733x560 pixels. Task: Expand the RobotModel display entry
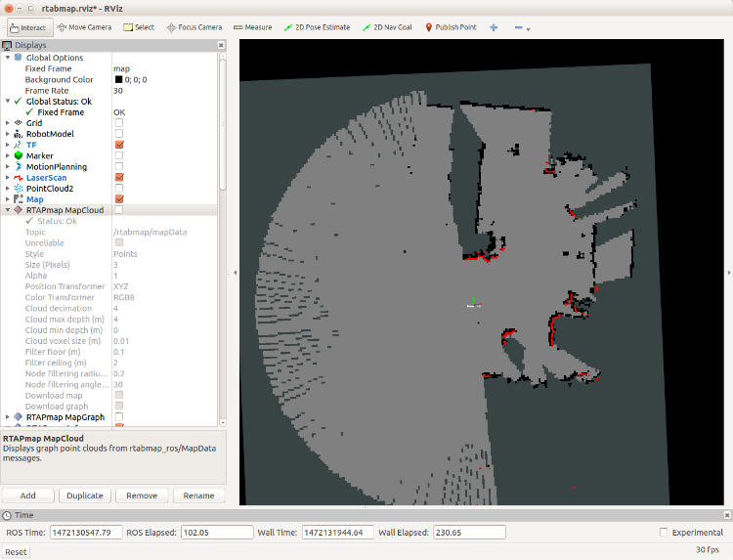(x=8, y=134)
